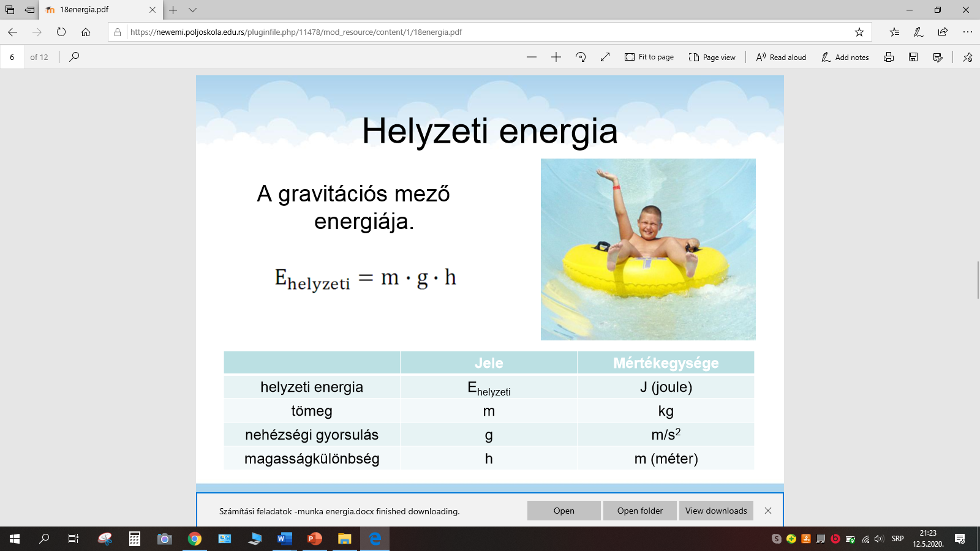
Task: Zoom in with the plus icon
Action: [x=556, y=57]
